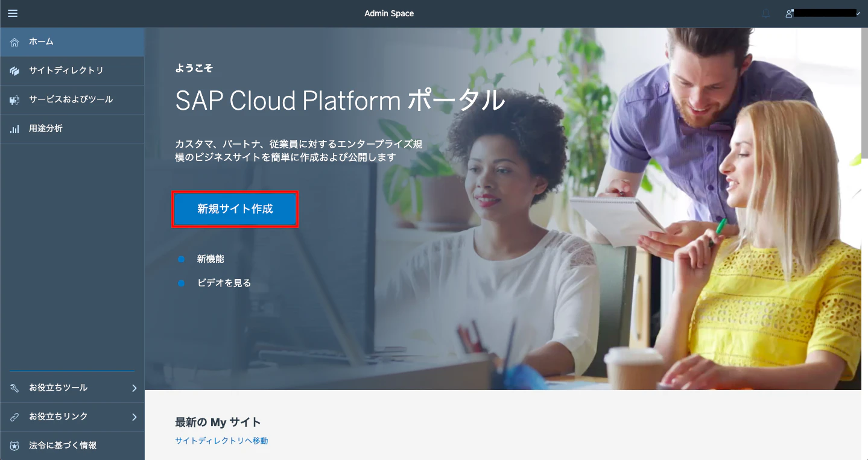This screenshot has width=868, height=460.
Task: Click the badge icon for 法令に基づく情報
Action: pos(15,446)
